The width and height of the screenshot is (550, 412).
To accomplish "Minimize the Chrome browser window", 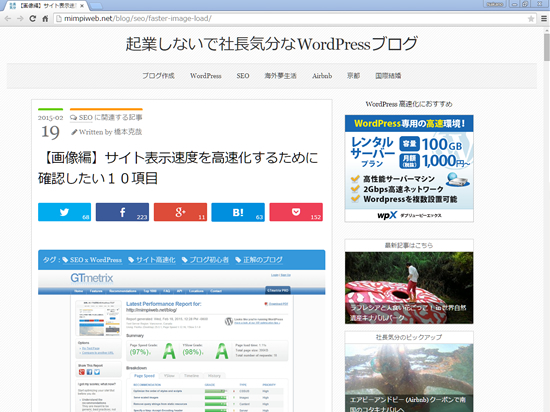I will pyautogui.click(x=515, y=4).
